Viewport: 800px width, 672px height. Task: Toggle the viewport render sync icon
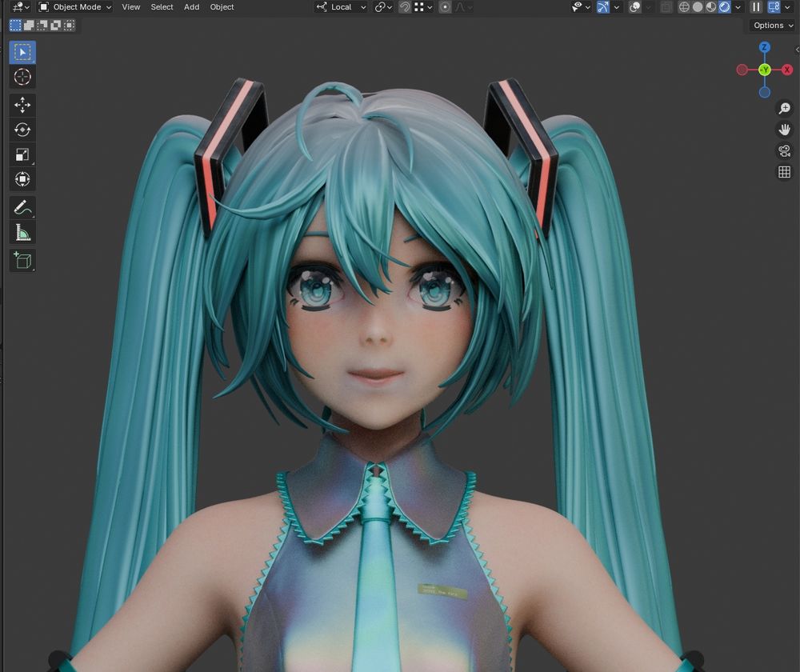(774, 7)
